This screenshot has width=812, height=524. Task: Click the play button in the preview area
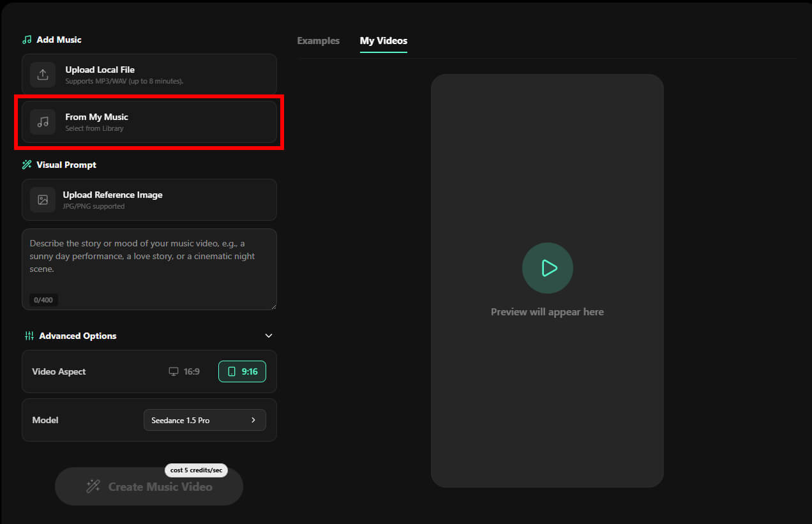548,268
